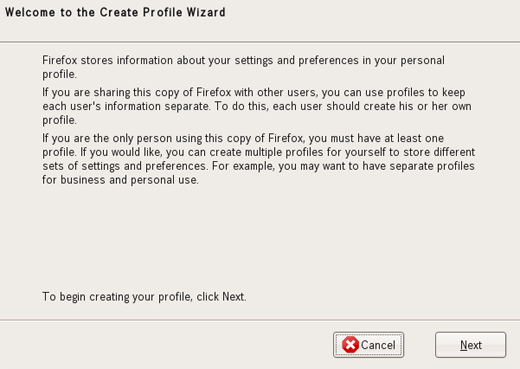
Task: Click the 'create multiple profiles for yourself' line
Action: point(258,152)
